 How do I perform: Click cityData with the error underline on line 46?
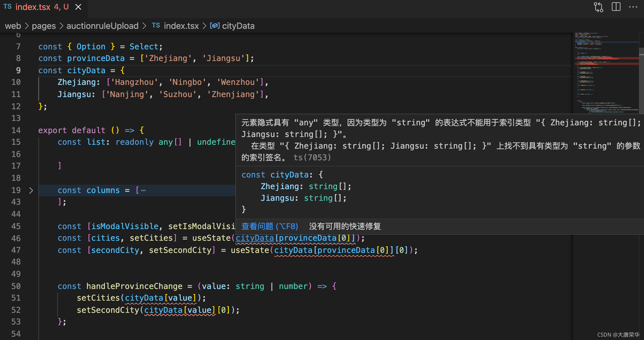click(x=255, y=238)
